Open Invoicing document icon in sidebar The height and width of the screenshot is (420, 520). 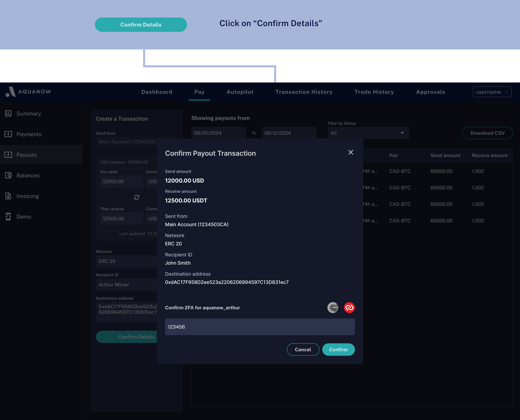[8, 196]
